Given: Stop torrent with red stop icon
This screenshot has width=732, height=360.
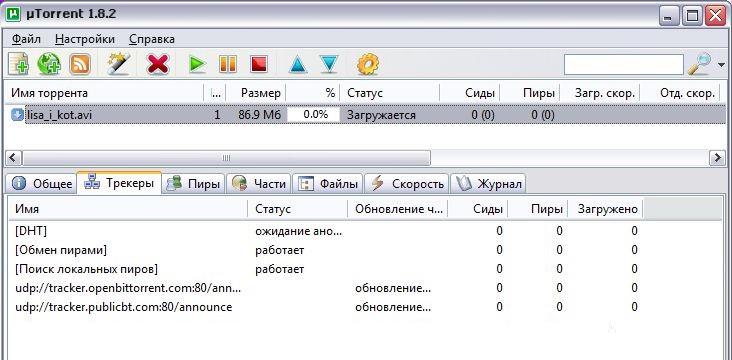Looking at the screenshot, I should [x=259, y=64].
